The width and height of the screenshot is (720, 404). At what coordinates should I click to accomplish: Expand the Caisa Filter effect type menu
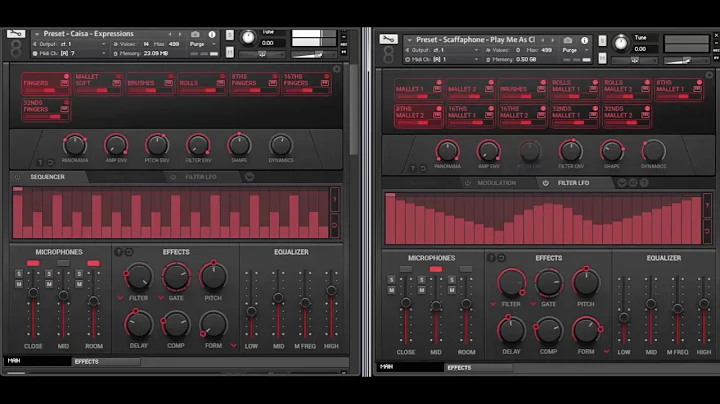pyautogui.click(x=121, y=298)
